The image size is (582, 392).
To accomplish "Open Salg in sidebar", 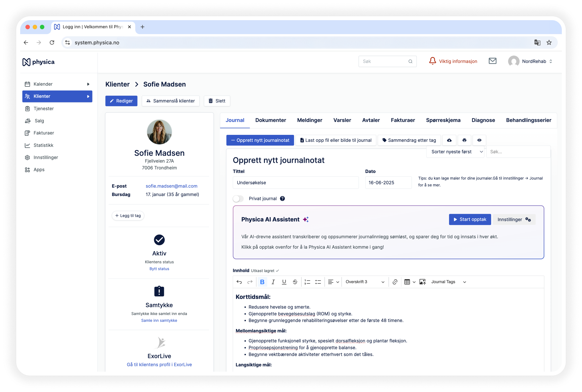I will (57, 121).
